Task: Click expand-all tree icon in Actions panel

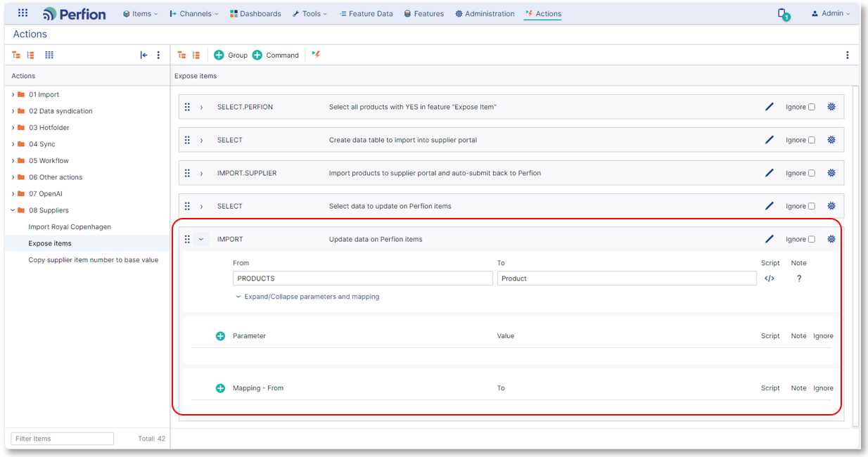Action: [x=16, y=55]
